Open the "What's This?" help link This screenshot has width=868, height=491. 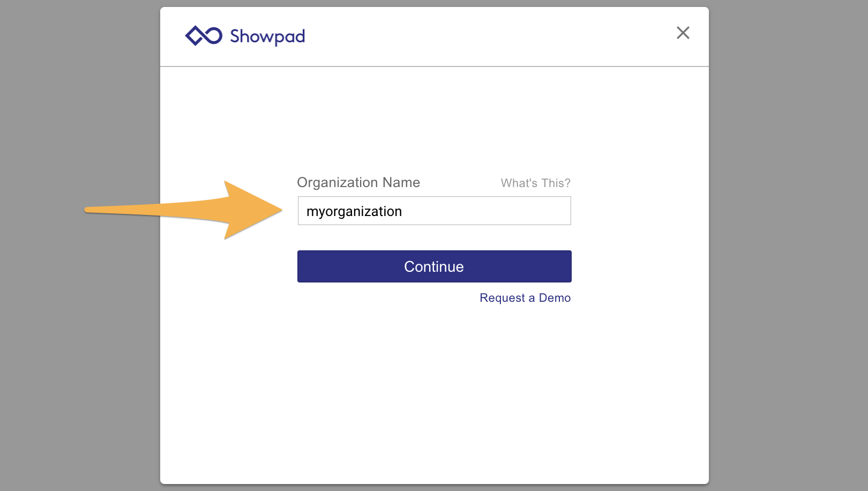coord(535,183)
